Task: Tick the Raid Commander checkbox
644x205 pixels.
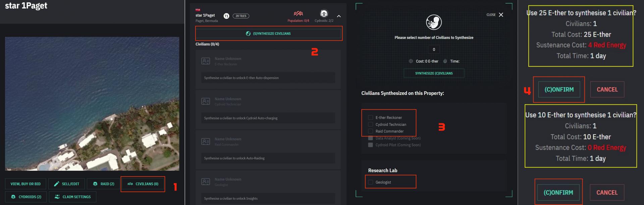Action: [371, 131]
